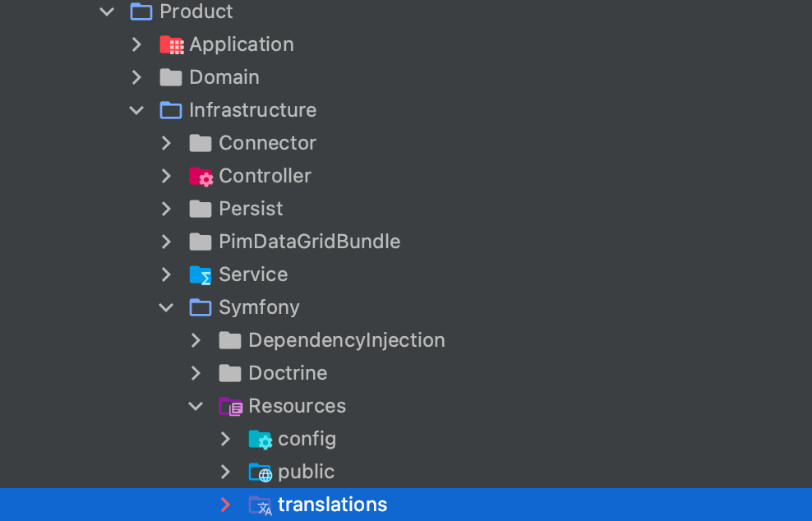Select the Doctrine folder label
Viewport: 812px width, 521px height.
(x=288, y=373)
